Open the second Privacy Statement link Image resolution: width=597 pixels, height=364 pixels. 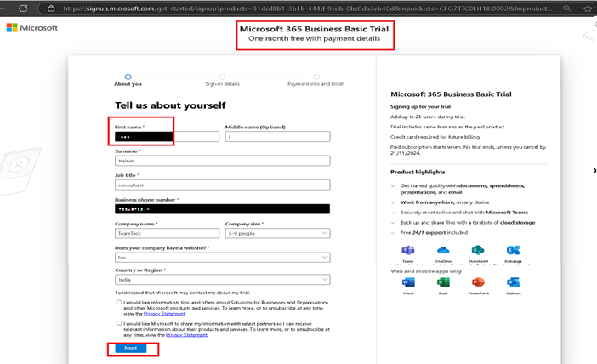(186, 335)
